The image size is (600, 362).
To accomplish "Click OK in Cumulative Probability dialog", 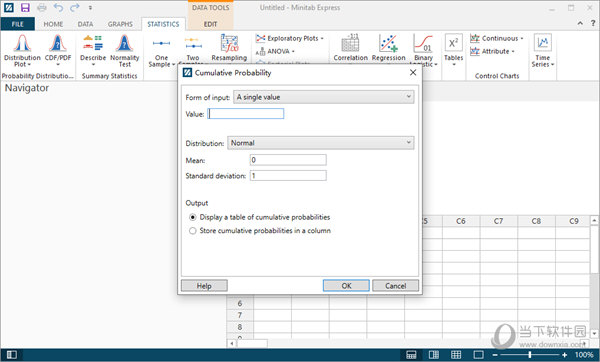I will point(346,285).
